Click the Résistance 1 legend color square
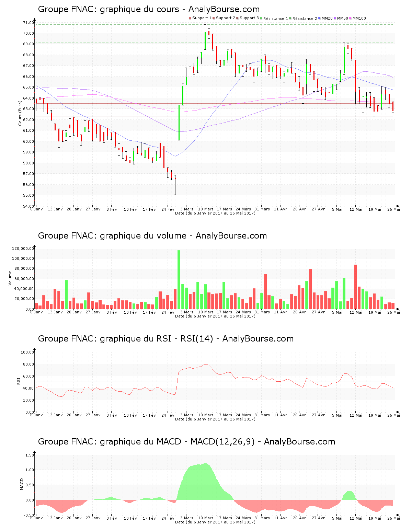This screenshot has height=532, width=412. (261, 18)
